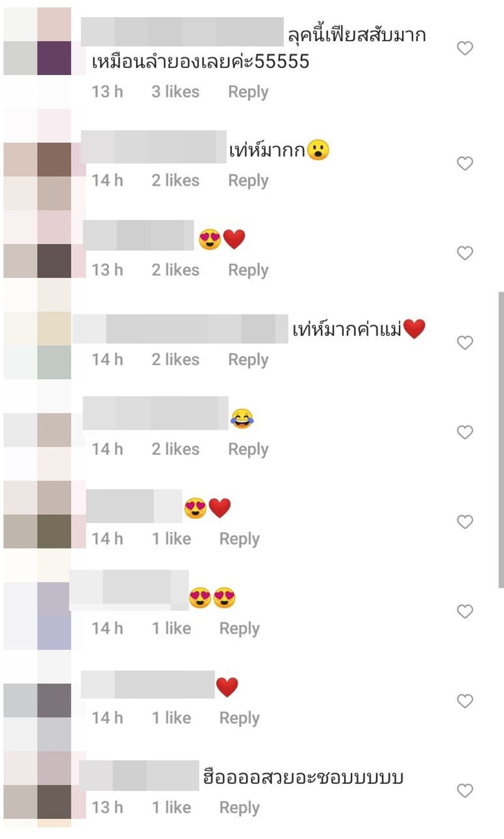Image resolution: width=504 pixels, height=839 pixels.
Task: Reply to the comment with 3 likes
Action: (x=248, y=92)
